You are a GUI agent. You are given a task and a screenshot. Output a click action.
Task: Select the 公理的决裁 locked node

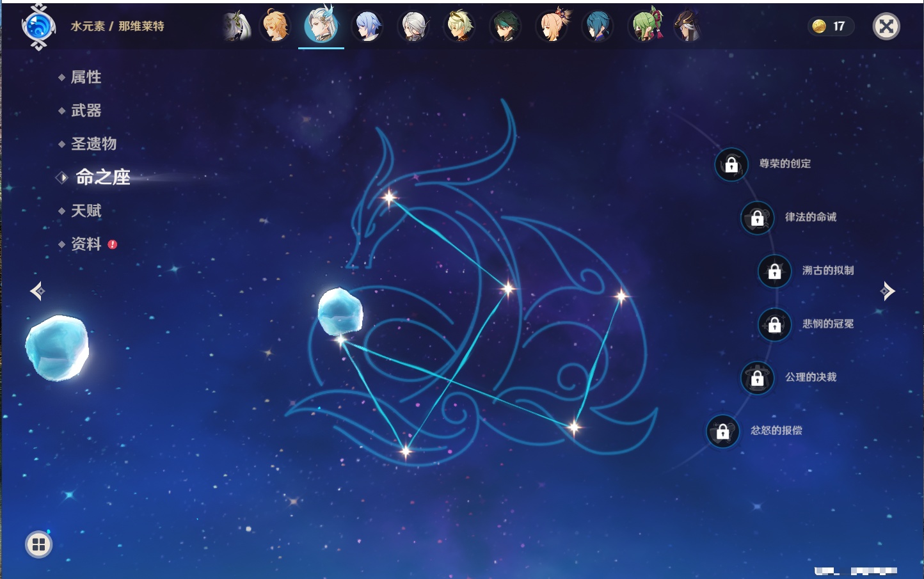[x=757, y=377]
